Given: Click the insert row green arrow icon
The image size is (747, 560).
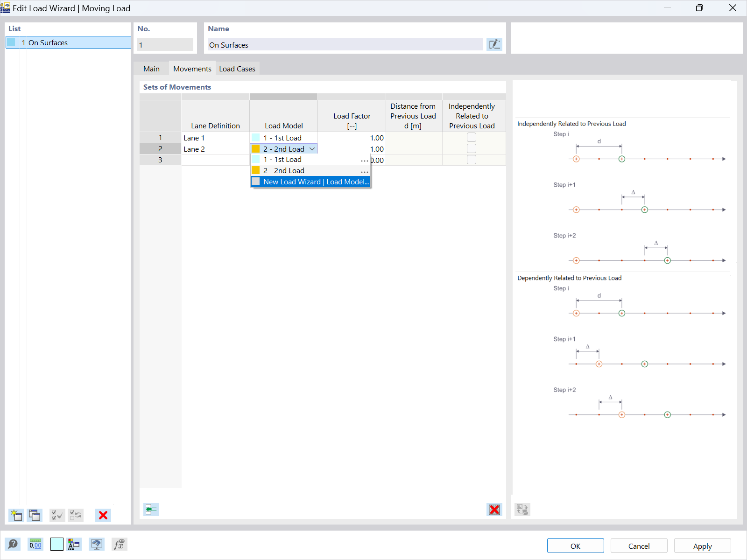Looking at the screenshot, I should pyautogui.click(x=151, y=510).
